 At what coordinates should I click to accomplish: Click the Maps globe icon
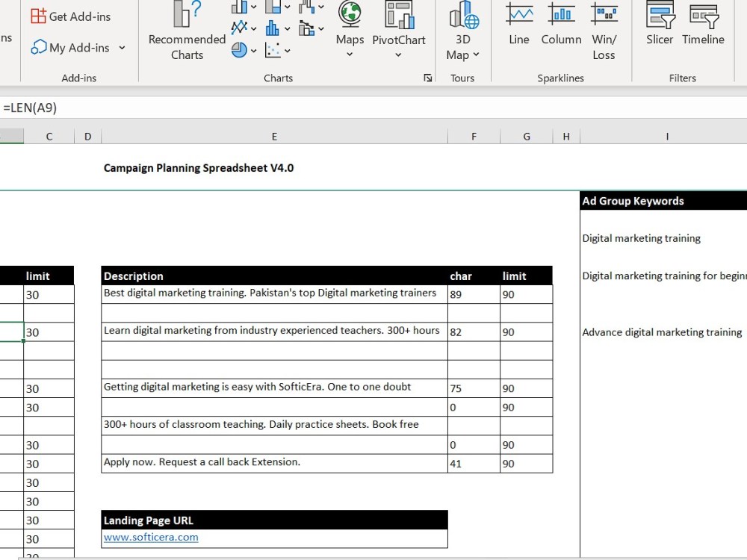[350, 13]
